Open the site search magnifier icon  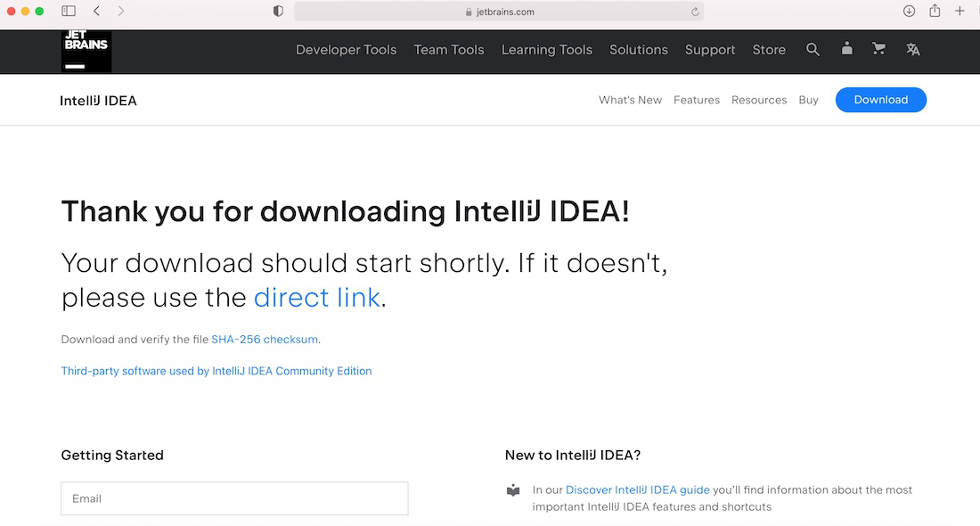813,49
